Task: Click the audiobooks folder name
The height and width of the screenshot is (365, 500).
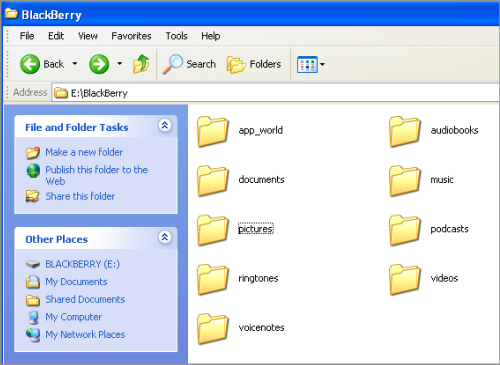Action: [x=454, y=130]
